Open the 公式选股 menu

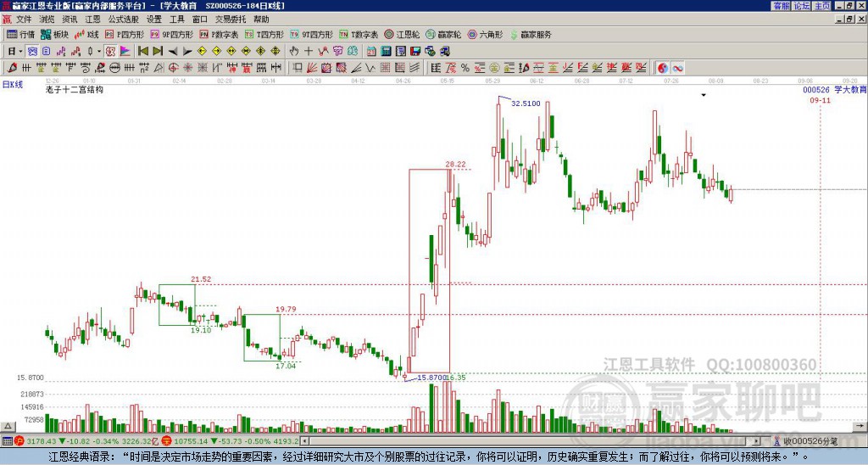124,20
